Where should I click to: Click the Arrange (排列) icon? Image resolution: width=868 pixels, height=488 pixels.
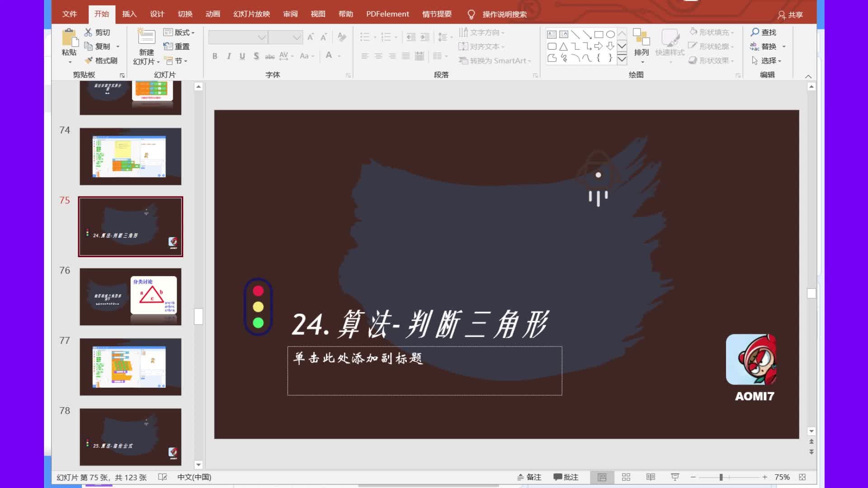[641, 37]
